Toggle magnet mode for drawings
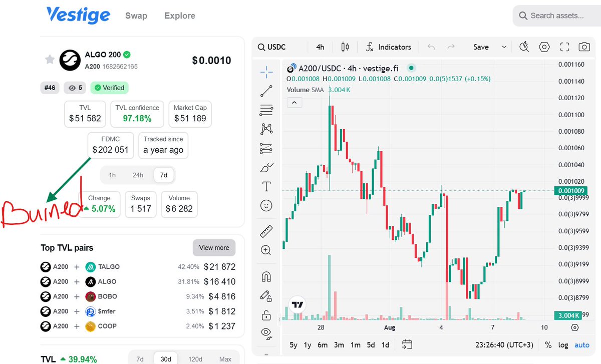This screenshot has height=364, width=601. click(266, 276)
